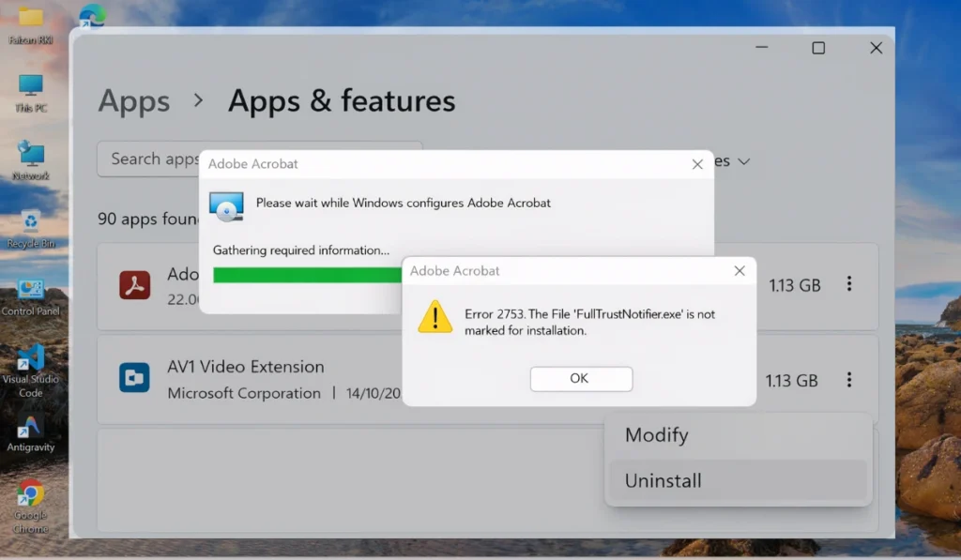
Task: Select the Adobe Acrobat app icon in the list
Action: point(134,284)
